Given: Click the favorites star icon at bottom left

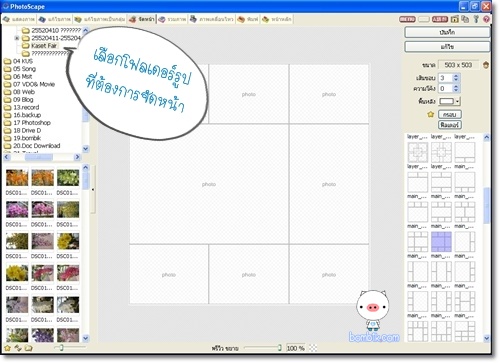Looking at the screenshot, I should coord(7,348).
